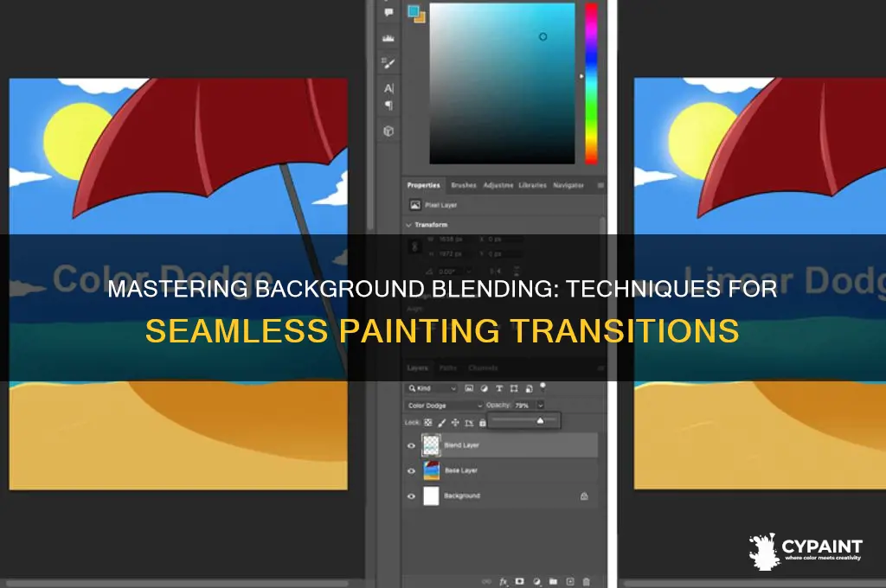Open the Kind layer filter dropdown
This screenshot has width=886, height=588.
point(432,388)
